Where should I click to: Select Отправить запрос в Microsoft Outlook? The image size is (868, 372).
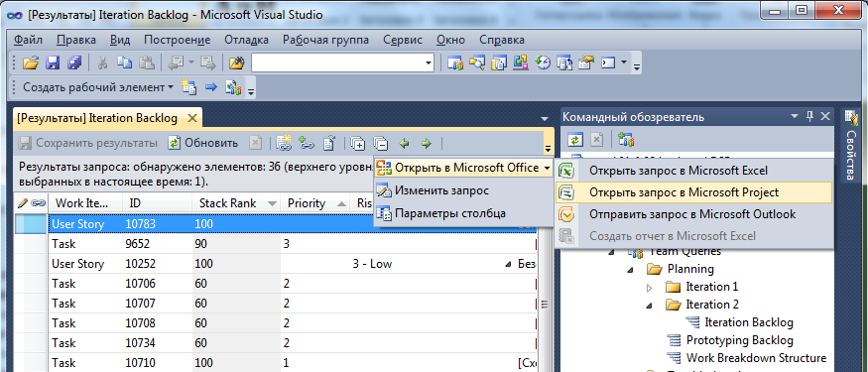(x=693, y=213)
